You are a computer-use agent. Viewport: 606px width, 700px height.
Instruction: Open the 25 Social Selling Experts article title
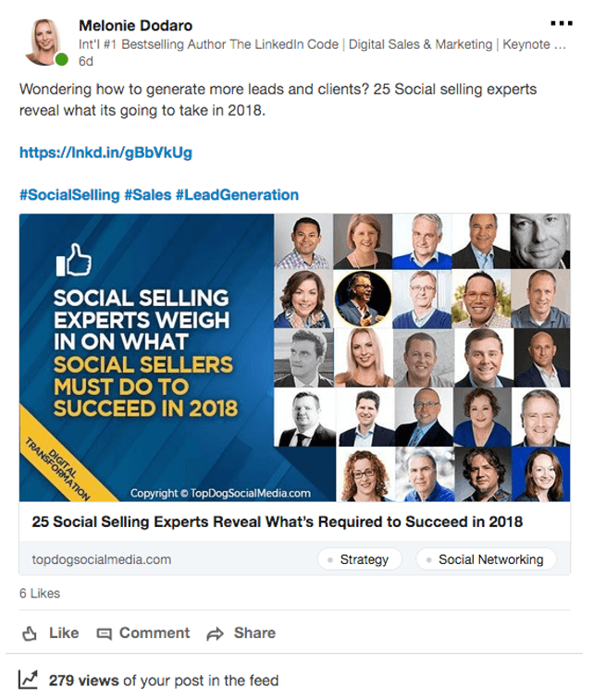point(277,522)
